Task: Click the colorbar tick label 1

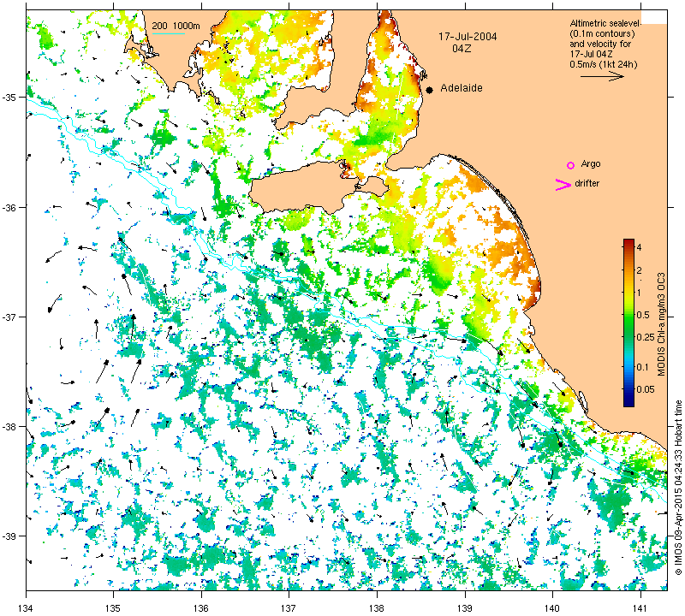Action: pyautogui.click(x=639, y=293)
